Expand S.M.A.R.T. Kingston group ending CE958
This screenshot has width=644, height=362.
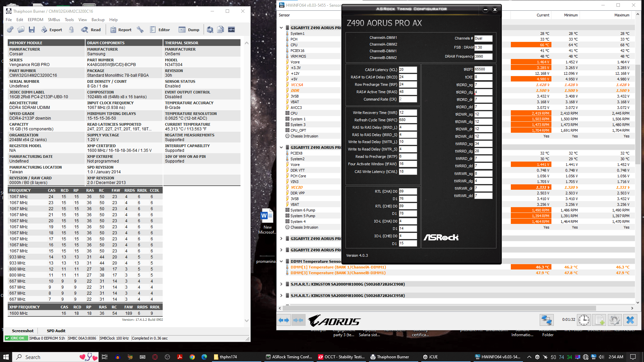point(281,296)
